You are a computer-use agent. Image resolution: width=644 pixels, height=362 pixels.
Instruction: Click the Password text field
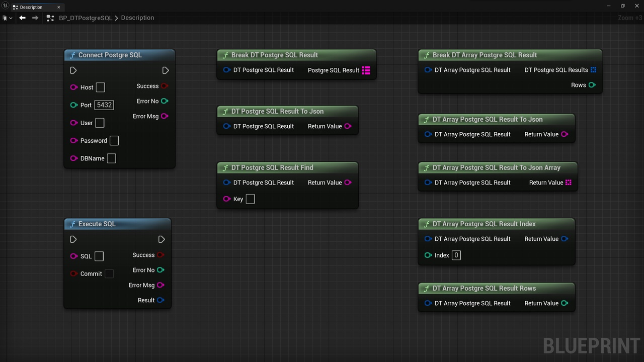click(x=114, y=141)
